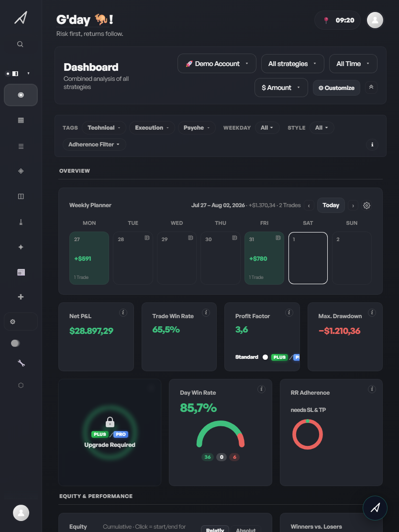This screenshot has height=532, width=399.
Task: Switch equity chart to Absolut mode
Action: [x=245, y=530]
